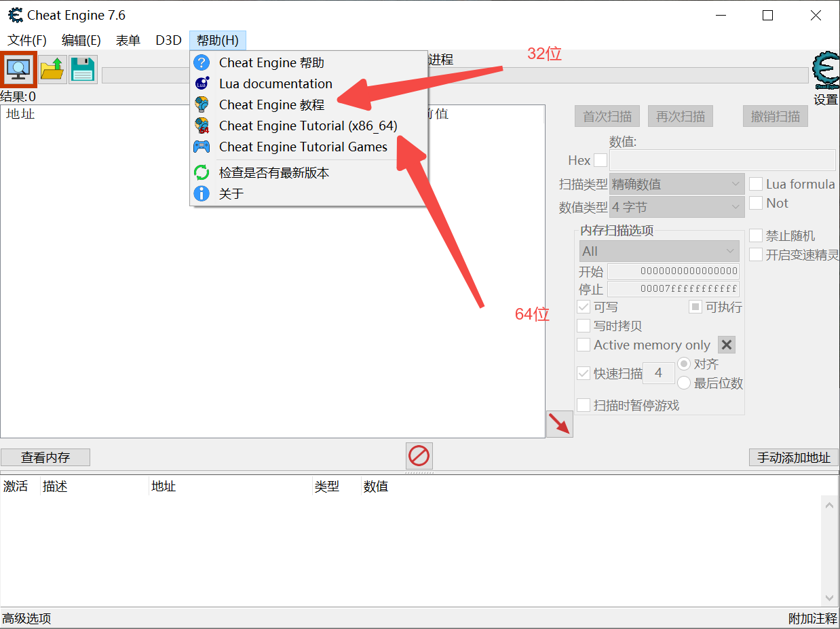Select the 对齐 radio button
Viewport: 840px width, 629px height.
point(684,364)
